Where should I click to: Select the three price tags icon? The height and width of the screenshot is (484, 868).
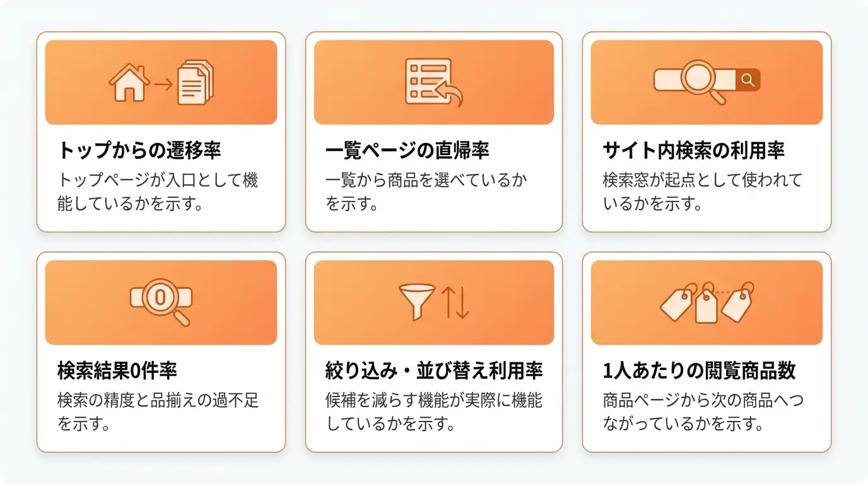pyautogui.click(x=707, y=302)
